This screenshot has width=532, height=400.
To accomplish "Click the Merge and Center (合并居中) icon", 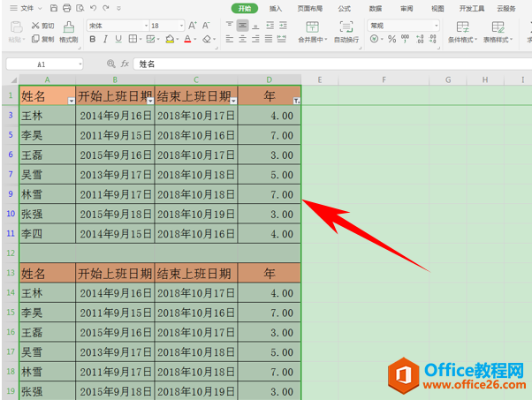I will point(312,32).
